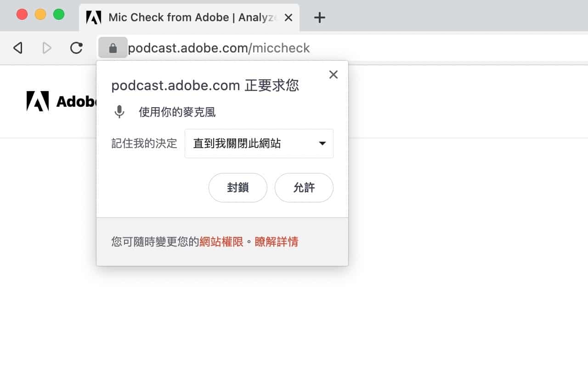Click the green fullscreen window button
Screen dimensions: 588x368
(59, 14)
